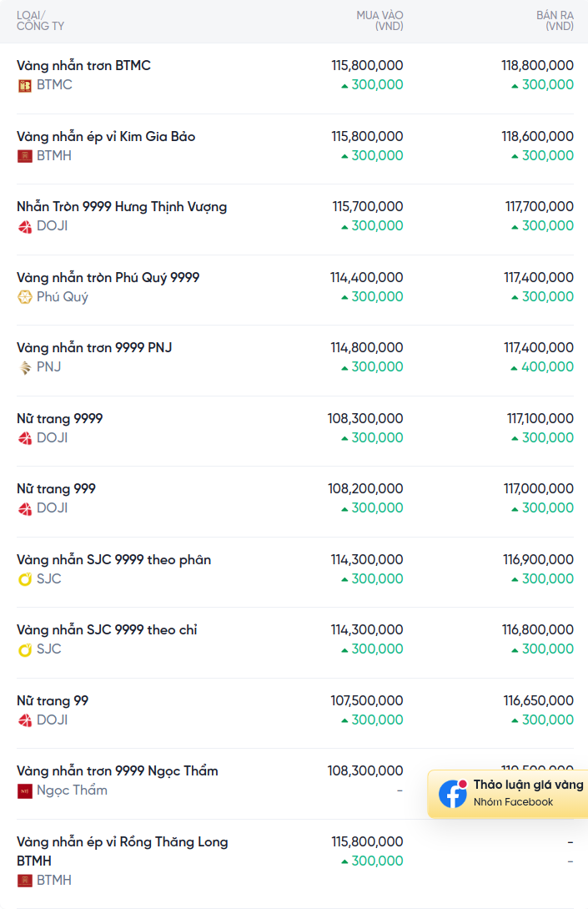Image resolution: width=588 pixels, height=909 pixels.
Task: Click the Phú Quý company name label
Action: point(62,297)
